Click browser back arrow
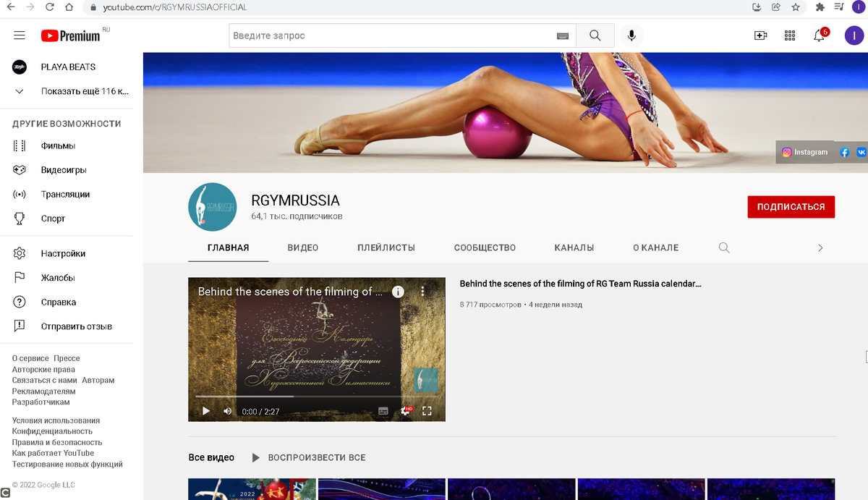 [x=11, y=7]
